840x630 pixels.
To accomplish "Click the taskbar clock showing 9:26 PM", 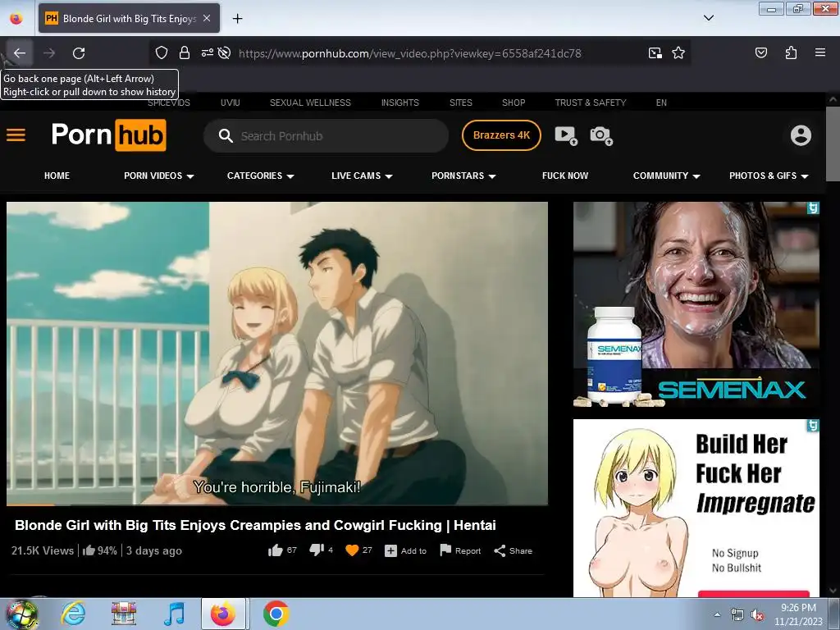I will 798,614.
